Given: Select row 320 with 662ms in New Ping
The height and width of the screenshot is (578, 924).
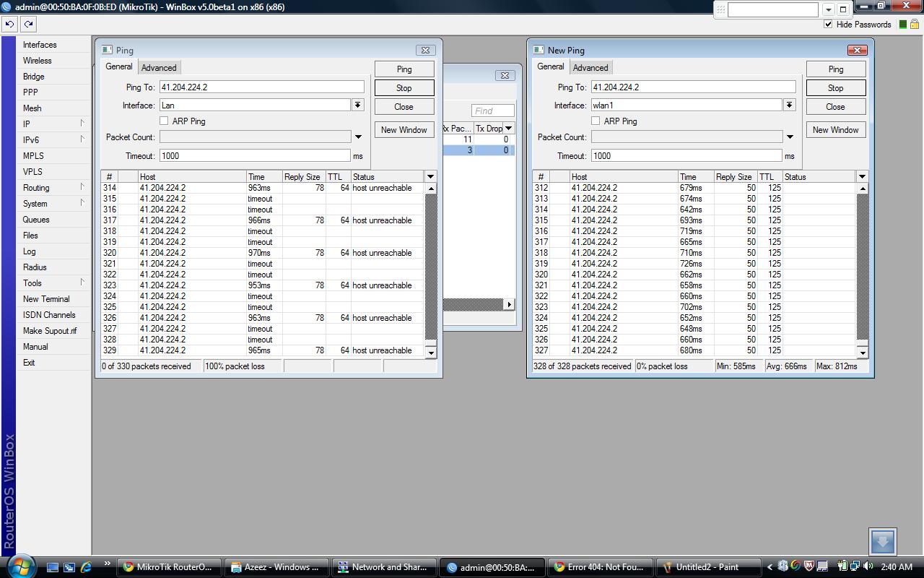Looking at the screenshot, I should point(694,275).
